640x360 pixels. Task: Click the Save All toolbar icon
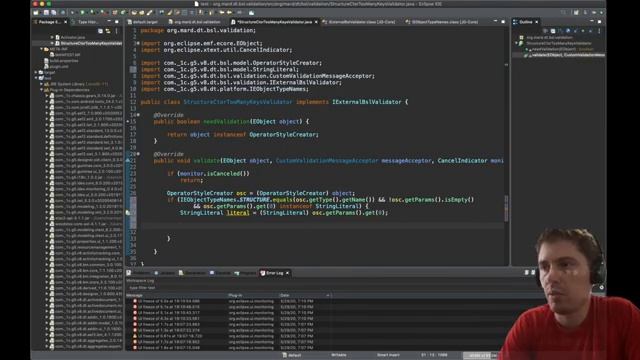coord(53,13)
